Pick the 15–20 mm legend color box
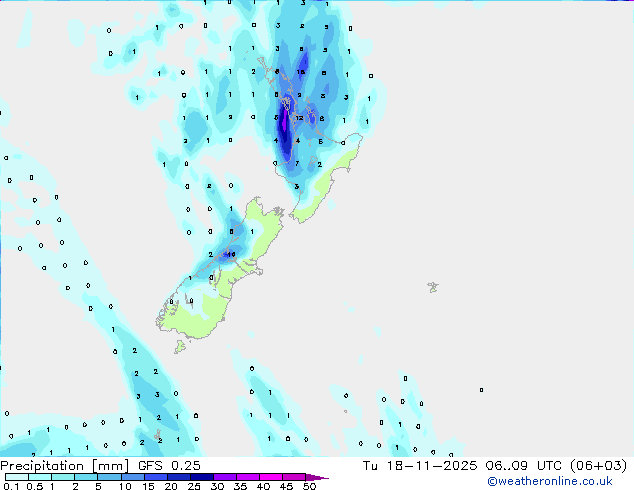Viewport: 634px width, 490px height. 155,477
